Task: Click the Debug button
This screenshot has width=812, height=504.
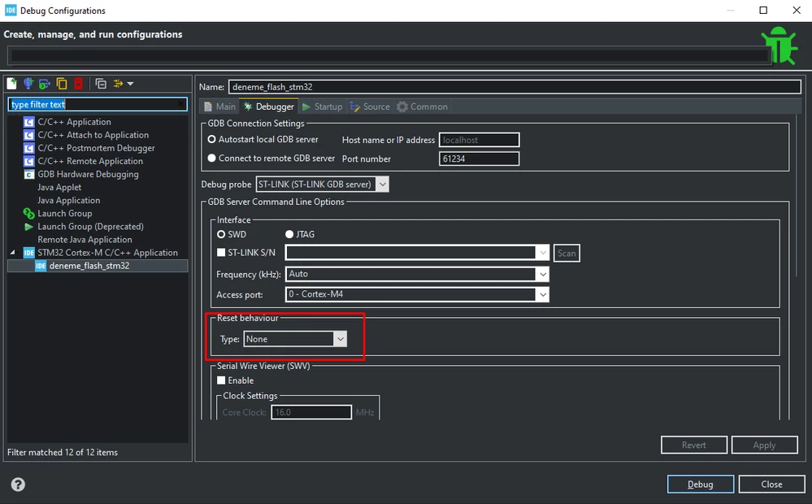Action: coord(700,484)
